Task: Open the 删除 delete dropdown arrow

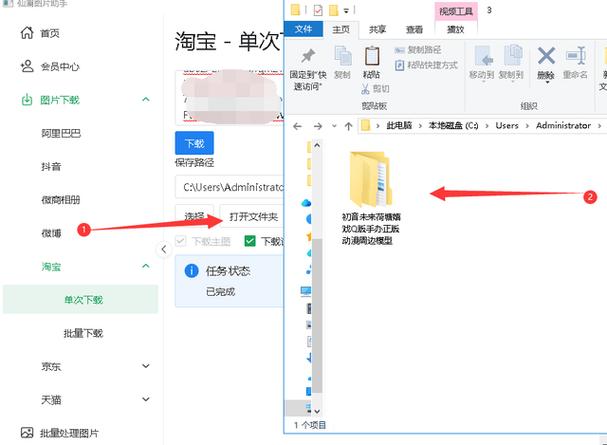Action: click(547, 82)
